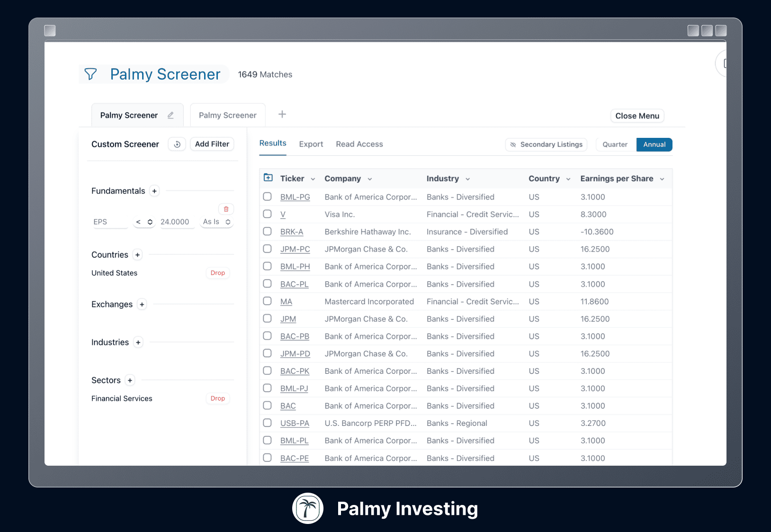This screenshot has width=771, height=532.
Task: Select the BRK-A row checkbox
Action: (268, 231)
